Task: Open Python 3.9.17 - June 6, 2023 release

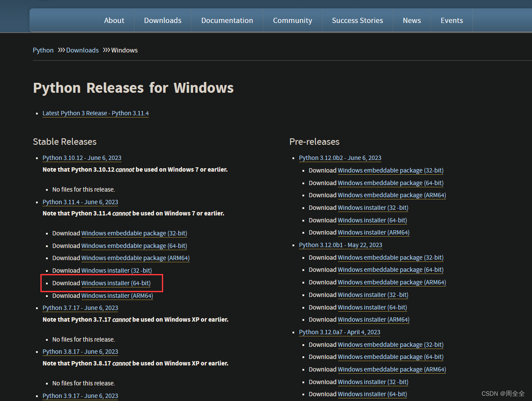Action: (80, 396)
